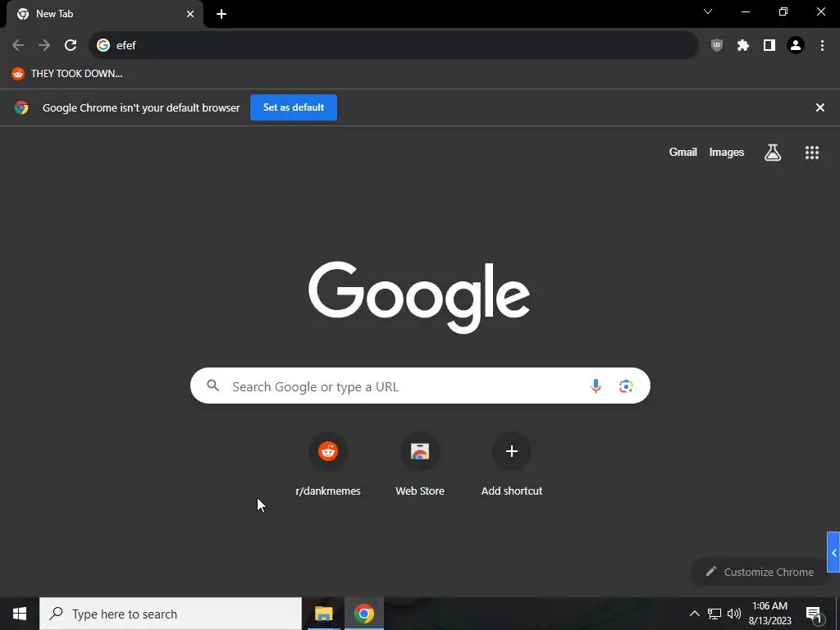Viewport: 840px width, 630px height.
Task: Click Set as default button
Action: pos(294,107)
